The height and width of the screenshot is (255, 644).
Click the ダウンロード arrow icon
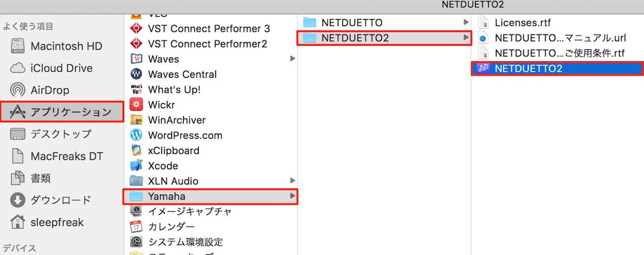18,200
